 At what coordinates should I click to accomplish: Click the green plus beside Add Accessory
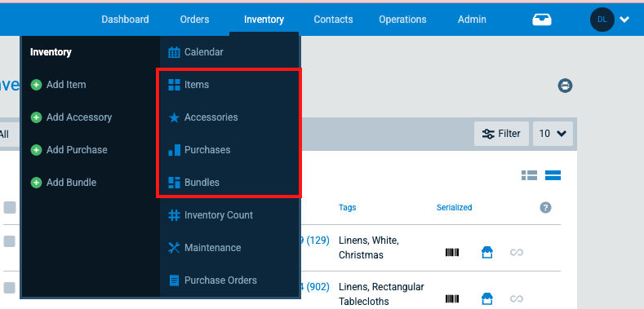pyautogui.click(x=36, y=117)
